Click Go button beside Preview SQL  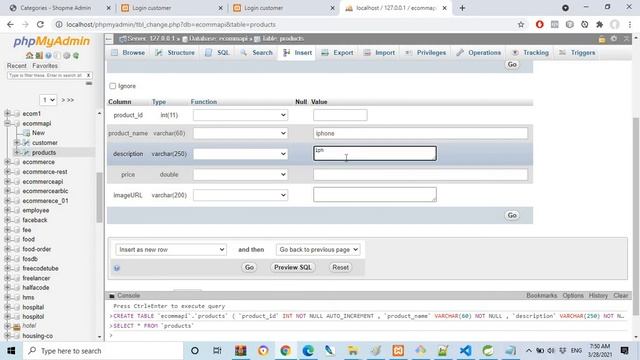tap(249, 267)
